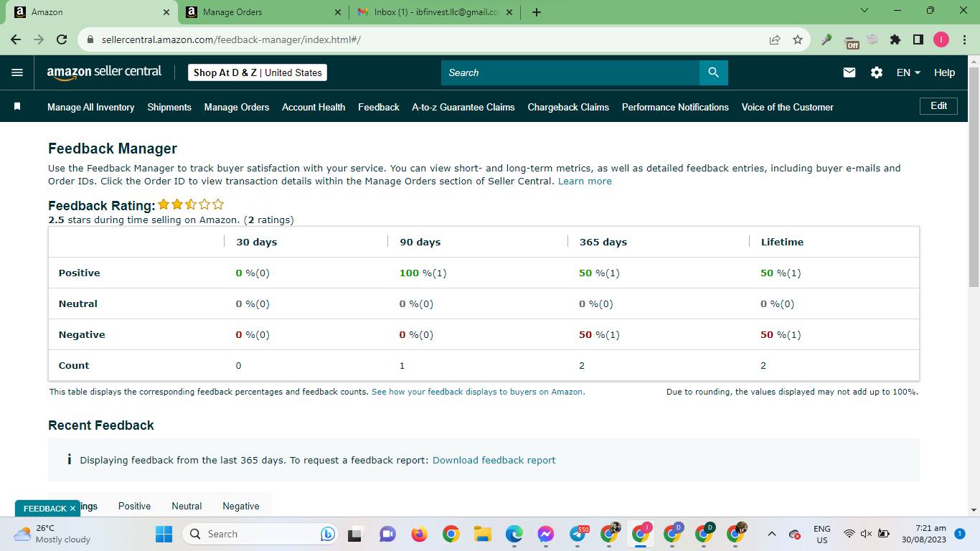This screenshot has width=980, height=551.
Task: Open the EN language dropdown
Action: [x=908, y=72]
